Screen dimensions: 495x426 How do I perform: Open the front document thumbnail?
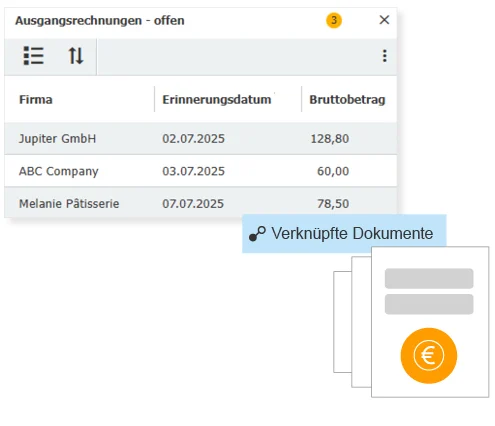tap(430, 322)
